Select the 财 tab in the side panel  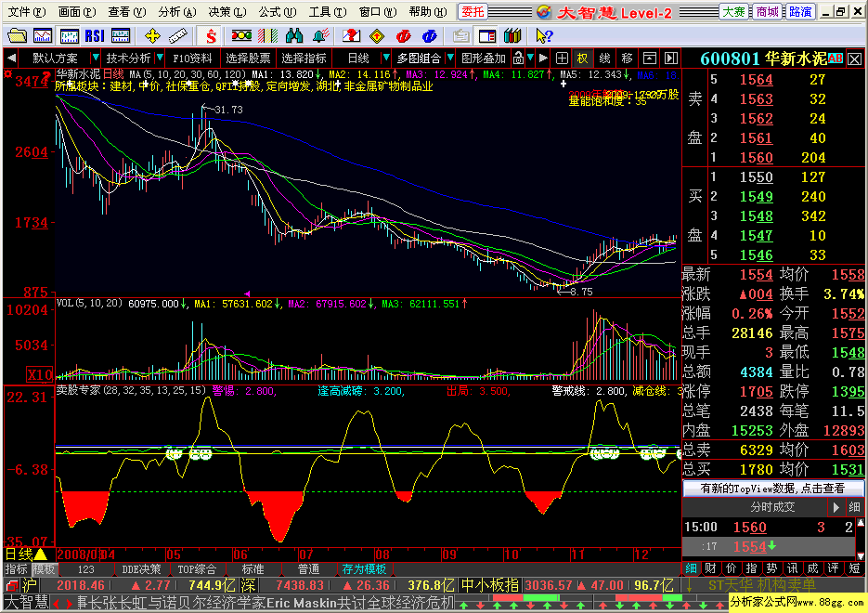pos(710,568)
